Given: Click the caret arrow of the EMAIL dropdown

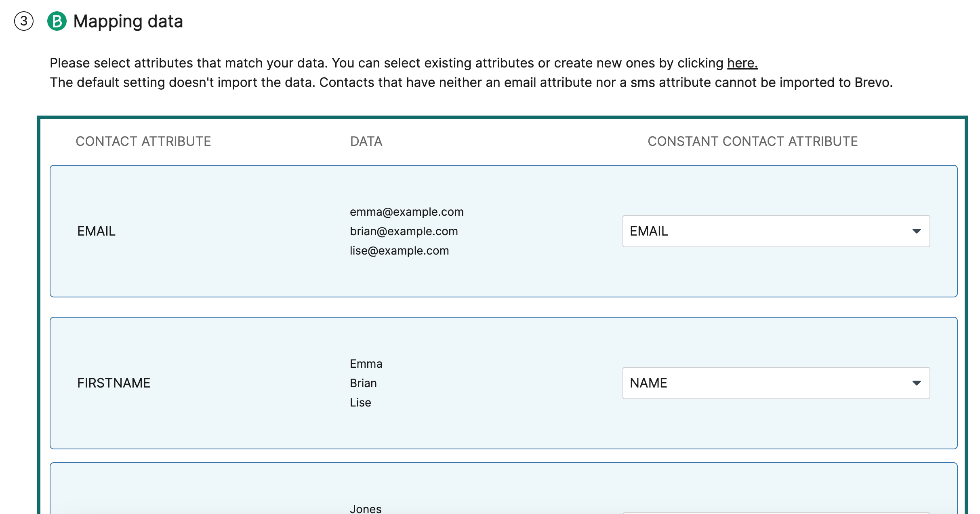Looking at the screenshot, I should coord(916,231).
